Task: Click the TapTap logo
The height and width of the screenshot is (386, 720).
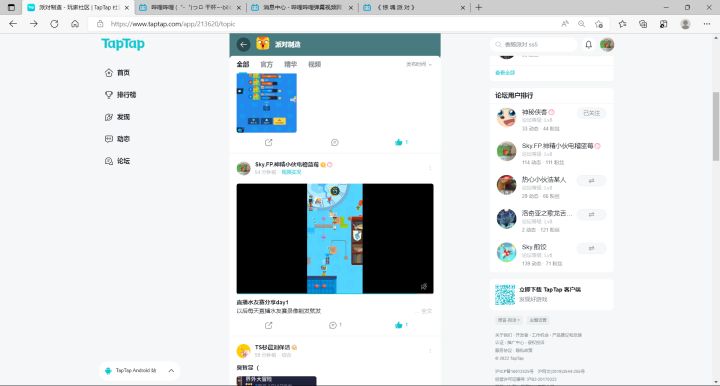Action: click(x=123, y=44)
